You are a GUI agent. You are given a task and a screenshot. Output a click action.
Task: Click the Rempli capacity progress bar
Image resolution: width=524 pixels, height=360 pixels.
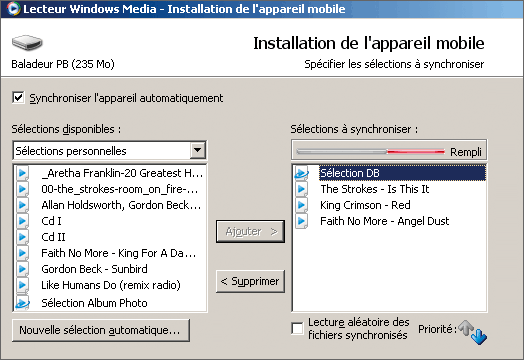tap(371, 152)
